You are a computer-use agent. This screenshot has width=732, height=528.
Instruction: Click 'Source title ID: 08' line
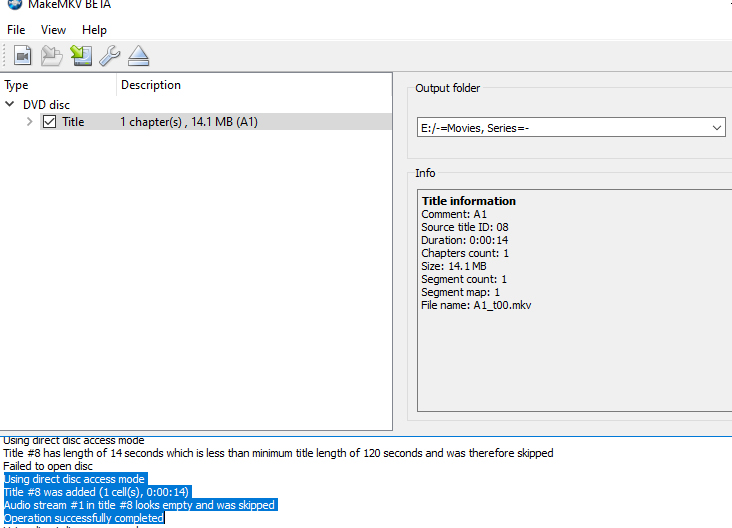tap(465, 227)
